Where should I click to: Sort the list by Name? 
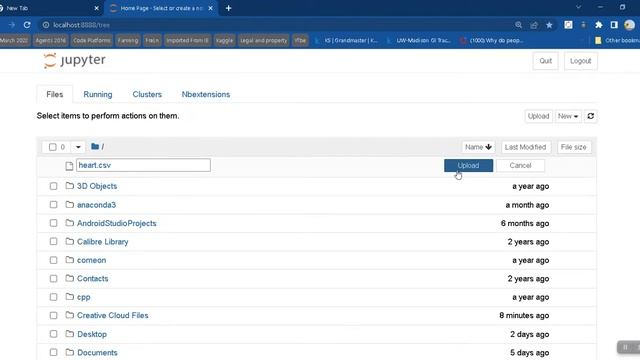pyautogui.click(x=478, y=147)
